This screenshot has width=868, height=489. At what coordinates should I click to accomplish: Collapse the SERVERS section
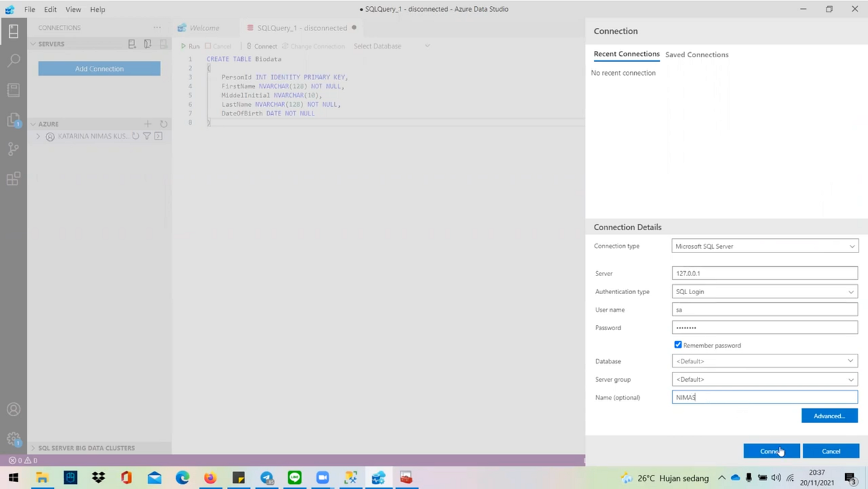(x=33, y=43)
